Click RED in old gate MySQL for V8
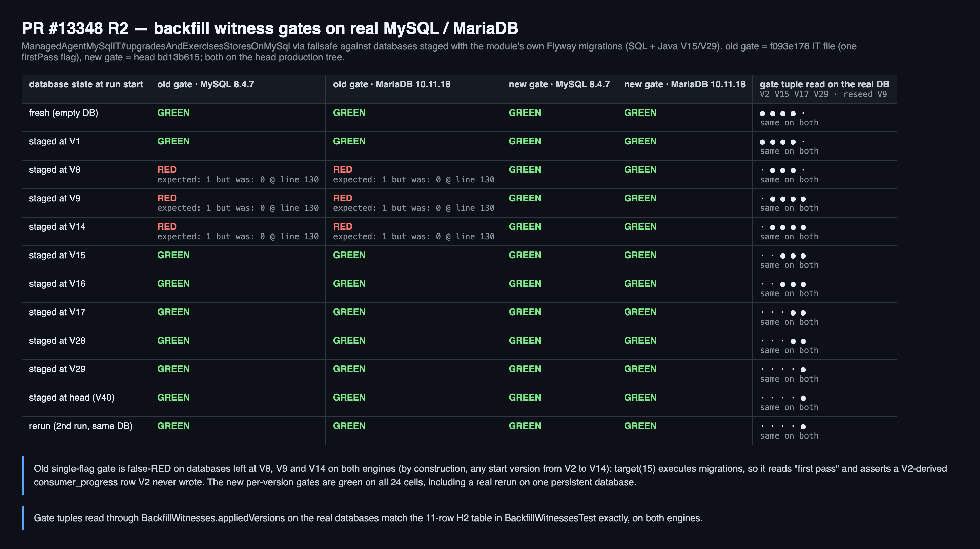980x549 pixels. click(167, 170)
